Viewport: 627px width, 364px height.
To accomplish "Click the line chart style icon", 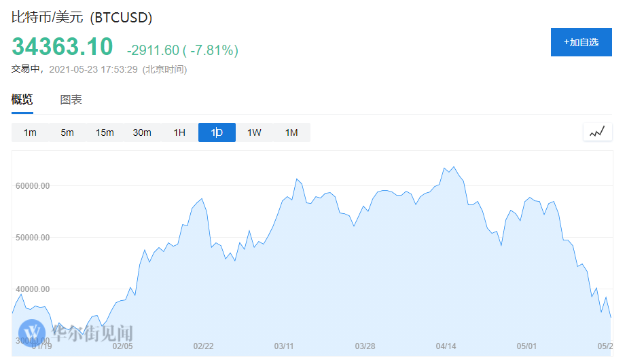I will click(x=597, y=132).
